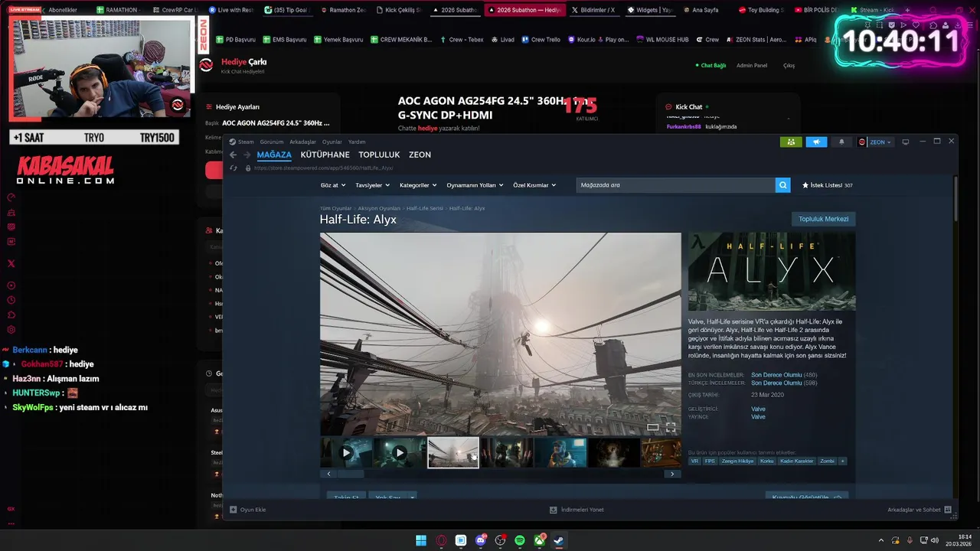Open the Admin Panel link in browser page
Image resolution: width=980 pixels, height=551 pixels.
point(751,65)
